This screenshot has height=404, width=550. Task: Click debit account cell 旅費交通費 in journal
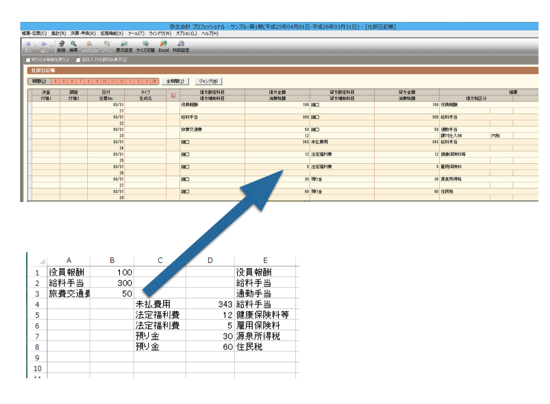pos(212,129)
